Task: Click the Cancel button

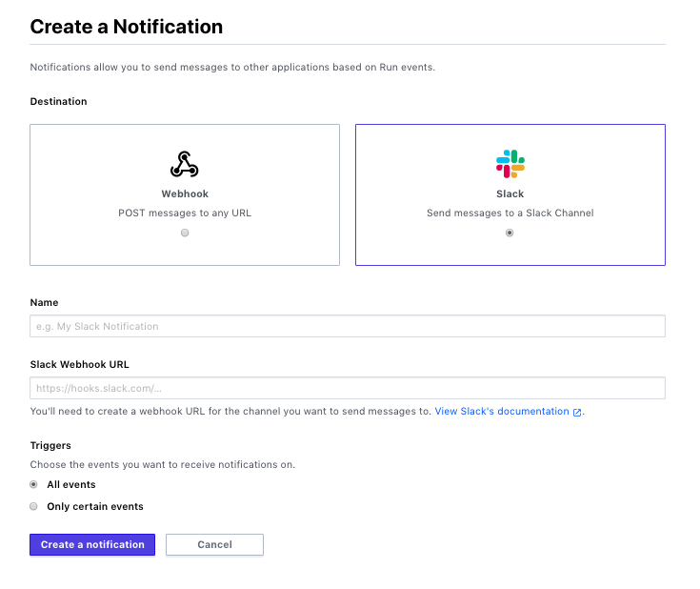Action: tap(214, 544)
